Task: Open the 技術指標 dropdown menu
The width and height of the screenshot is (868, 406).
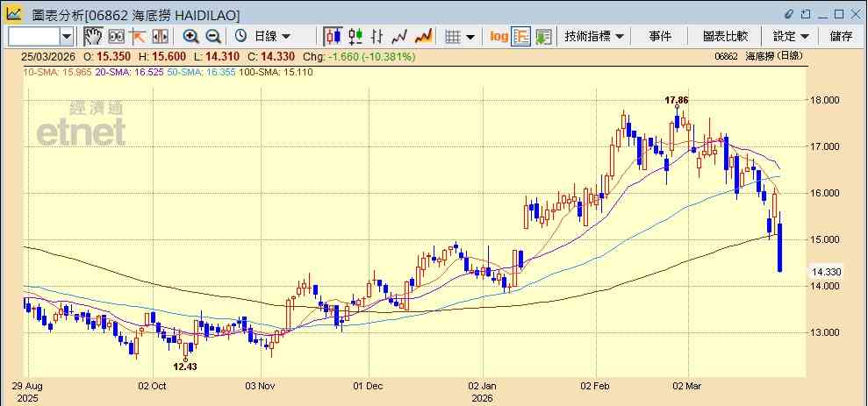Action: click(594, 37)
